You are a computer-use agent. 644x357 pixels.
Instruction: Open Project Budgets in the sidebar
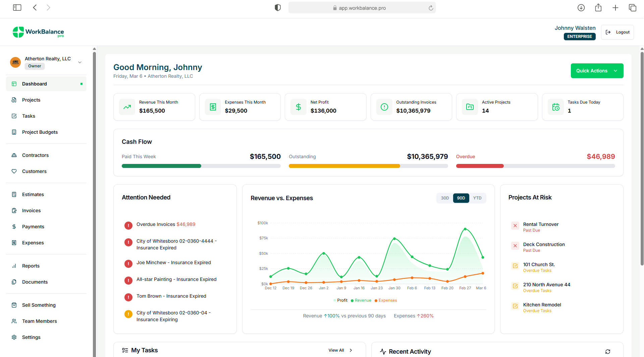coord(40,132)
